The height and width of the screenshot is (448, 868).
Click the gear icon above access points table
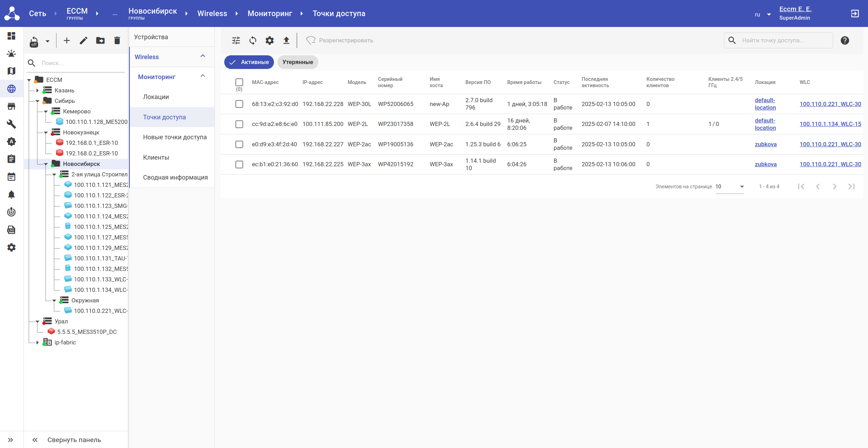click(269, 41)
